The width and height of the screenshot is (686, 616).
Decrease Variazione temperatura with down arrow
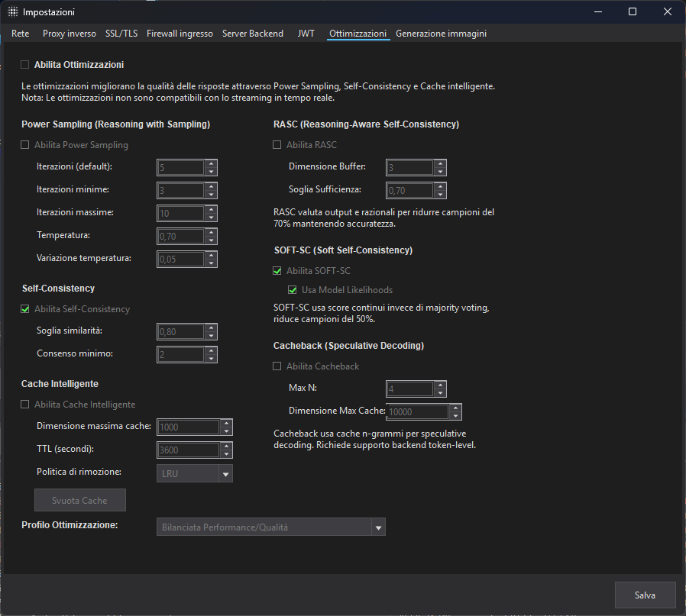(x=212, y=263)
